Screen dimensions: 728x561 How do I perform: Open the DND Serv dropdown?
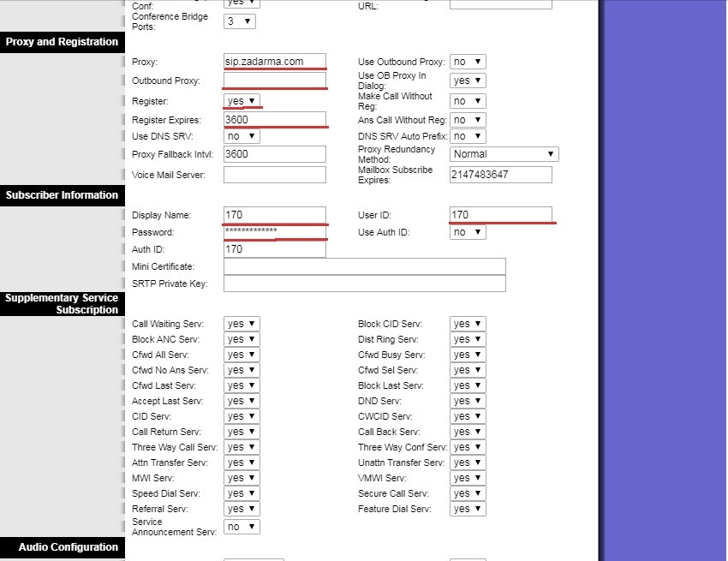(x=468, y=401)
